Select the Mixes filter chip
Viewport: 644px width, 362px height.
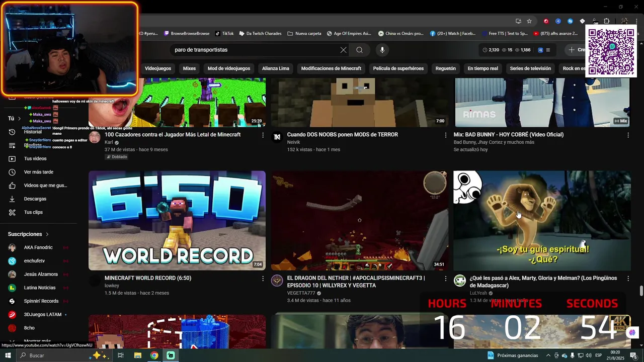(189, 68)
